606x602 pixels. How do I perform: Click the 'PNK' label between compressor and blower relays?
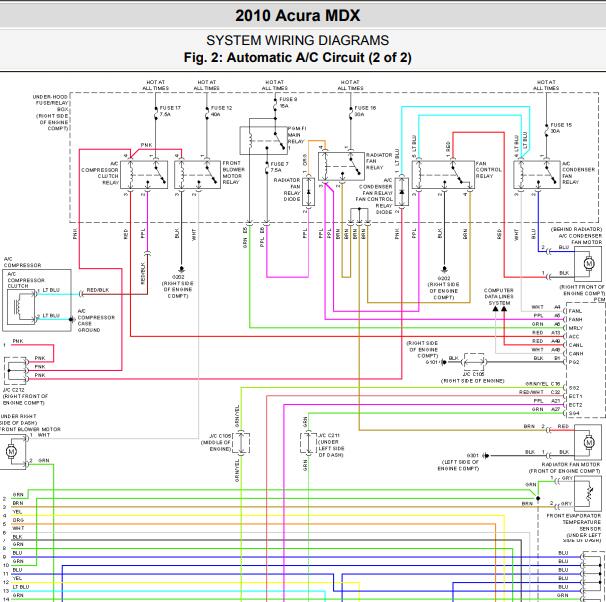click(146, 145)
